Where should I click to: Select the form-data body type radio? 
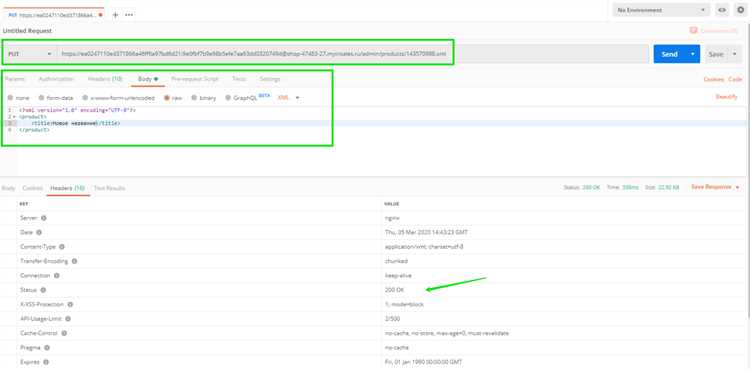pyautogui.click(x=41, y=98)
